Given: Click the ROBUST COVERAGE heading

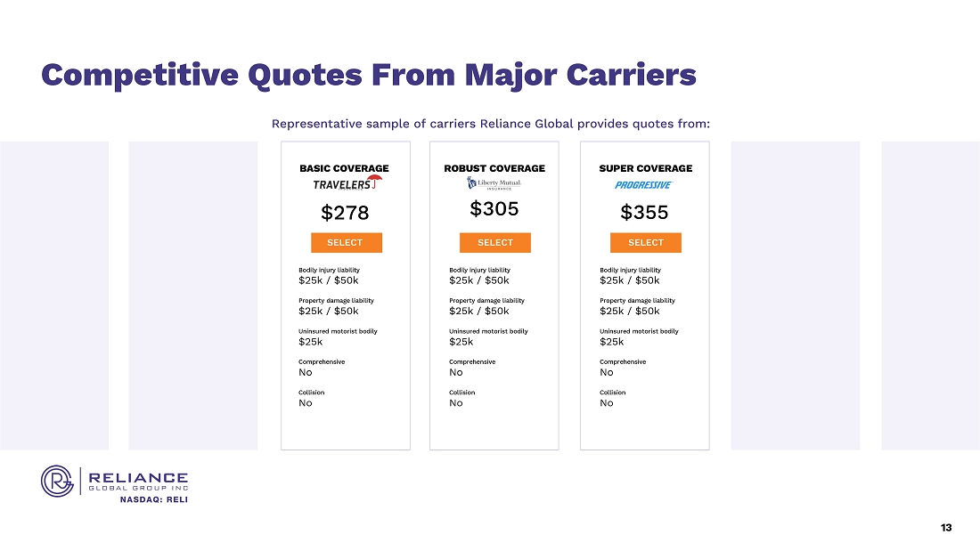Looking at the screenshot, I should (x=494, y=168).
